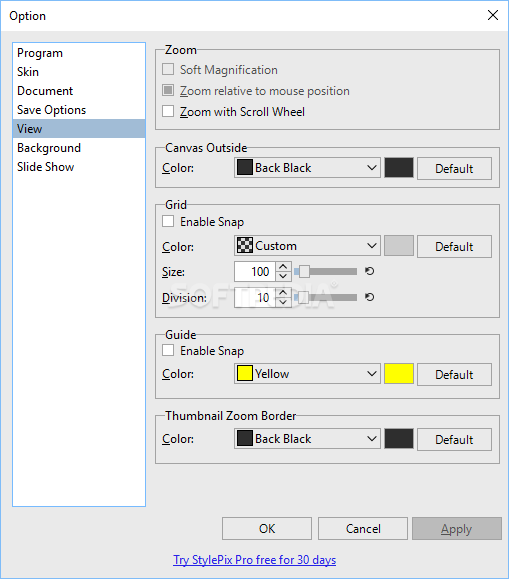Select Program in the options list
The width and height of the screenshot is (509, 579).
[79, 53]
